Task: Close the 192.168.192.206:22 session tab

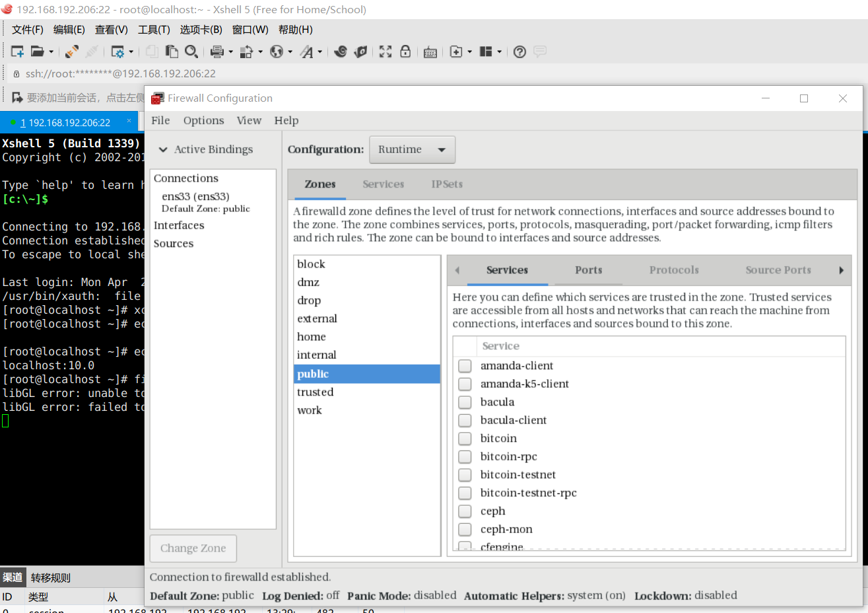Action: [129, 121]
